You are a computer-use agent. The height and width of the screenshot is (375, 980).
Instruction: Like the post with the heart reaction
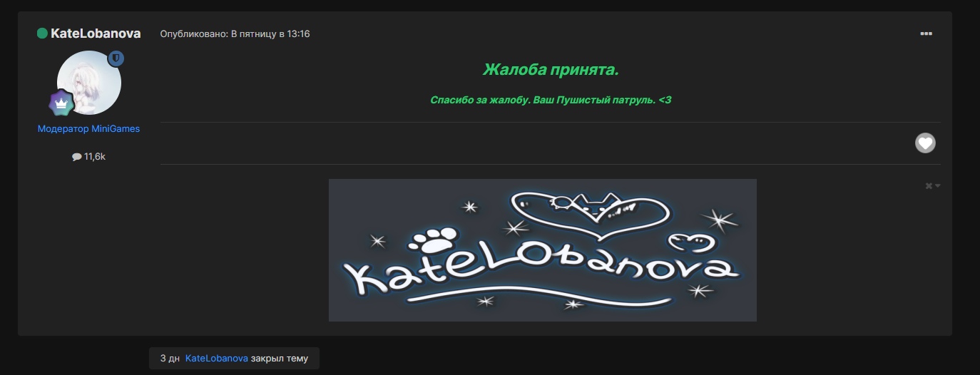pyautogui.click(x=925, y=143)
